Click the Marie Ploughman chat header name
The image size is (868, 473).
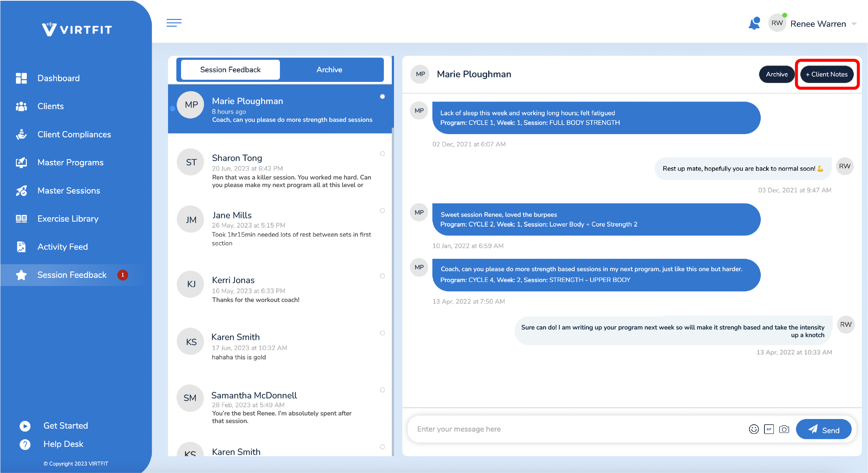pyautogui.click(x=474, y=74)
